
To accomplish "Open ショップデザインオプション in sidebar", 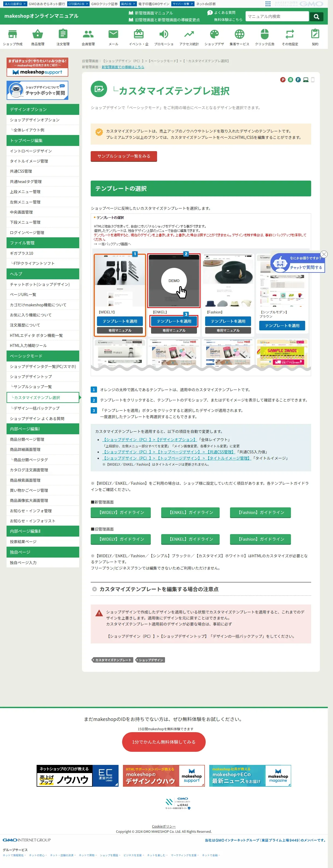I will pyautogui.click(x=43, y=120).
